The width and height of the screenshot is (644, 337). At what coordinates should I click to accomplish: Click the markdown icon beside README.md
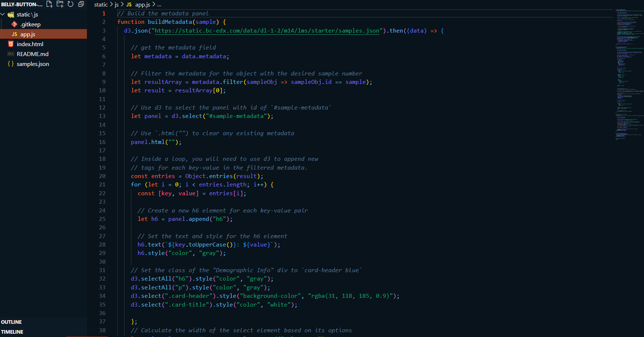[x=11, y=54]
